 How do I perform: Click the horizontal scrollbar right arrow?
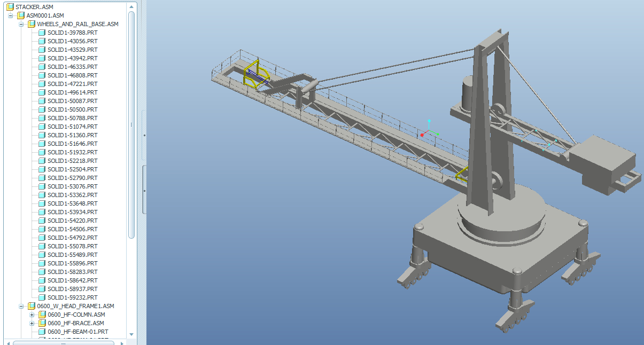pos(123,343)
